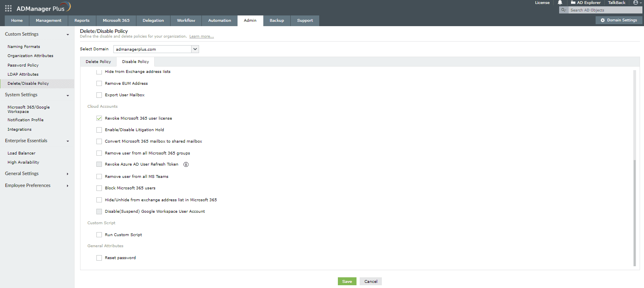Open the notifications bell

560,3
